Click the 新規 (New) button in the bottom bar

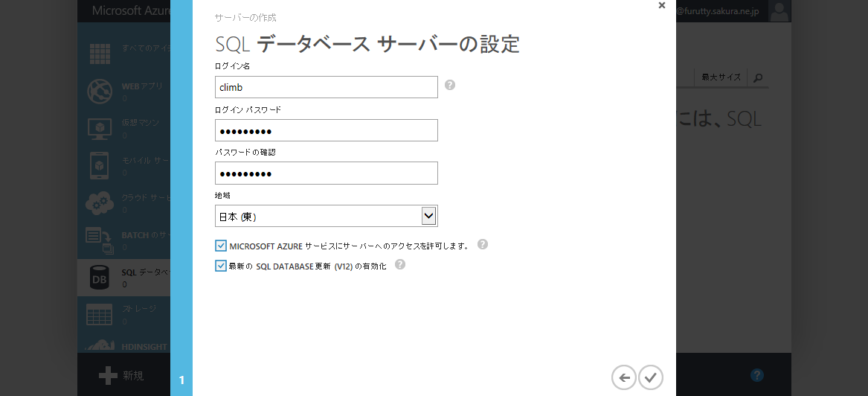(121, 376)
